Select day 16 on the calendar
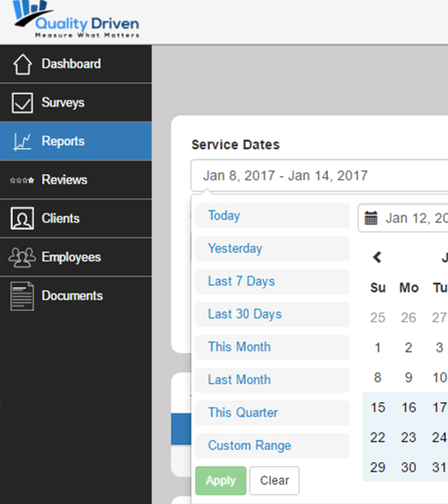 409,407
